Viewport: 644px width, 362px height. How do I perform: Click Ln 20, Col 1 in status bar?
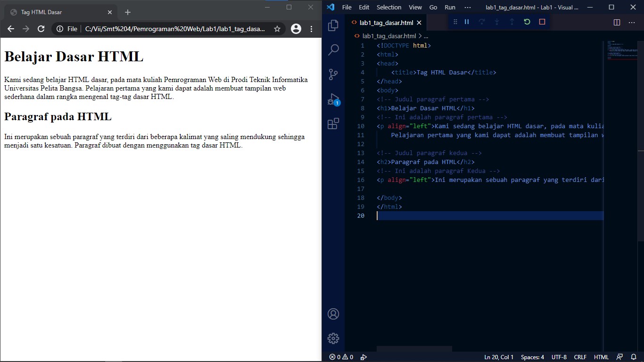pyautogui.click(x=499, y=357)
